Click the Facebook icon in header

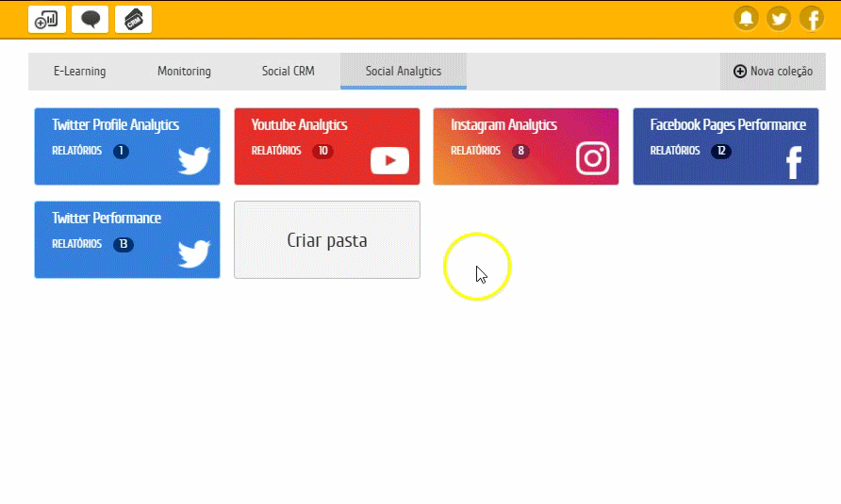(812, 19)
